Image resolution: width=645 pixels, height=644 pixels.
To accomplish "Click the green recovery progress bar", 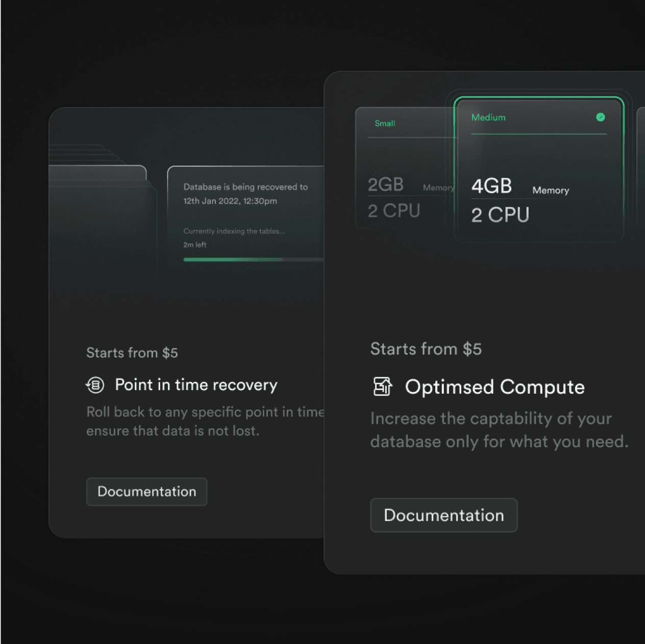I will click(x=233, y=260).
